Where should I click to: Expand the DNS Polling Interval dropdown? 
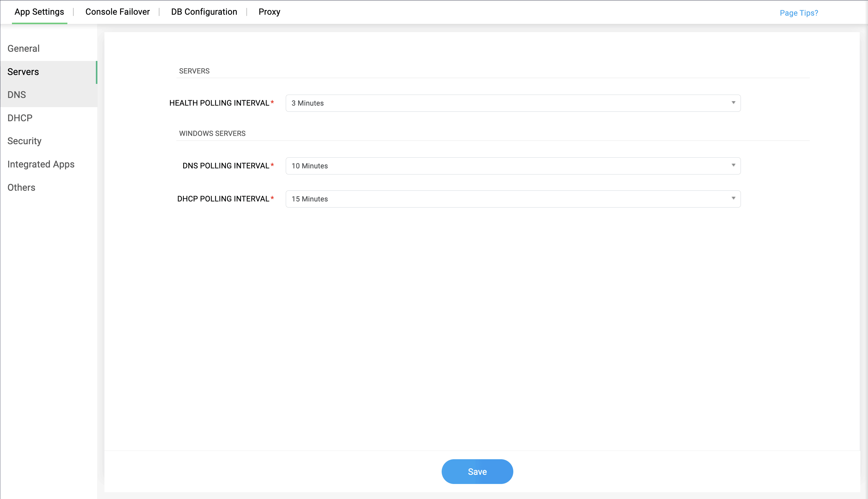pos(512,166)
